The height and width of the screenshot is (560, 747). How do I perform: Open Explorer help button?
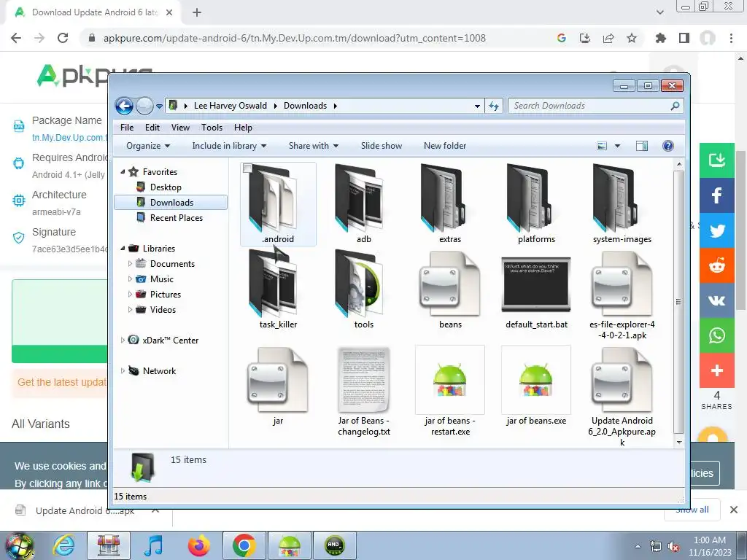click(x=668, y=146)
